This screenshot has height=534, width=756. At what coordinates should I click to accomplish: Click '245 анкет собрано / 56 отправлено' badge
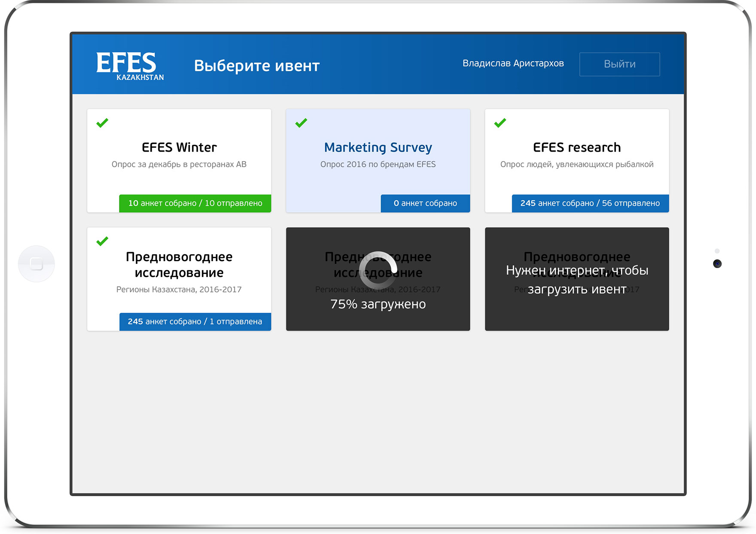pyautogui.click(x=590, y=203)
